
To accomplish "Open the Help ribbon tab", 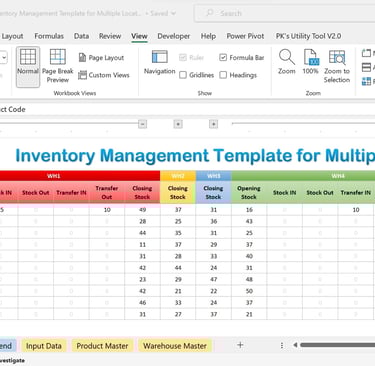I will point(208,36).
